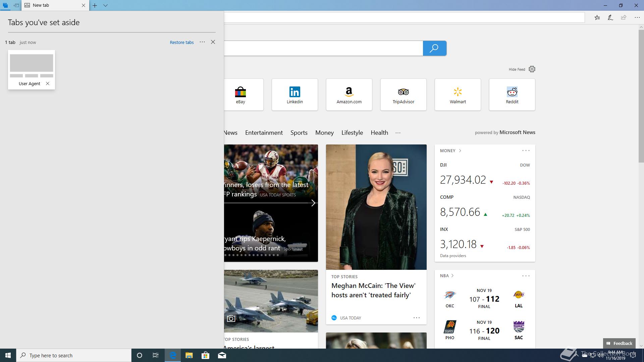Open Settings and more menu
Viewport: 644px width, 362px height.
tap(637, 17)
